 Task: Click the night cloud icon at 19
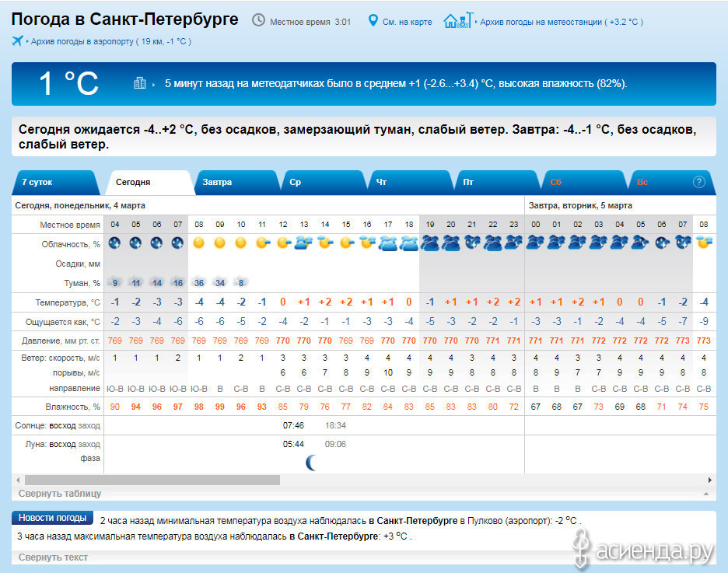[430, 243]
